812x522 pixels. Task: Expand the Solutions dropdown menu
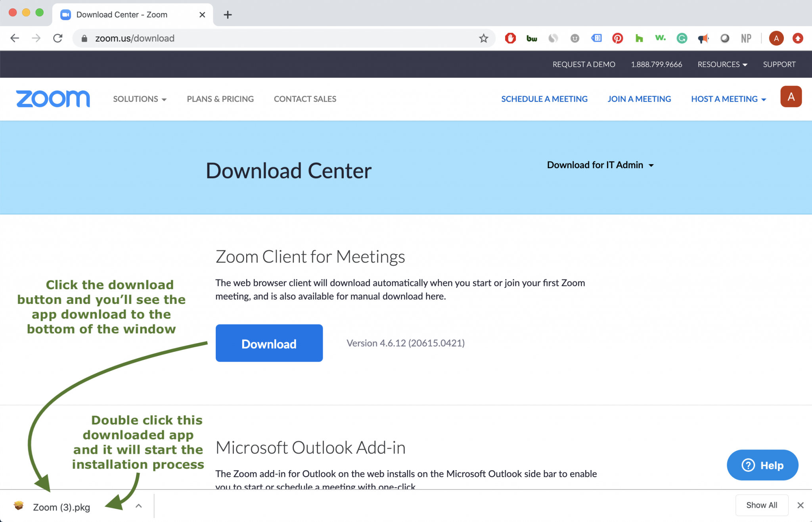click(x=140, y=99)
